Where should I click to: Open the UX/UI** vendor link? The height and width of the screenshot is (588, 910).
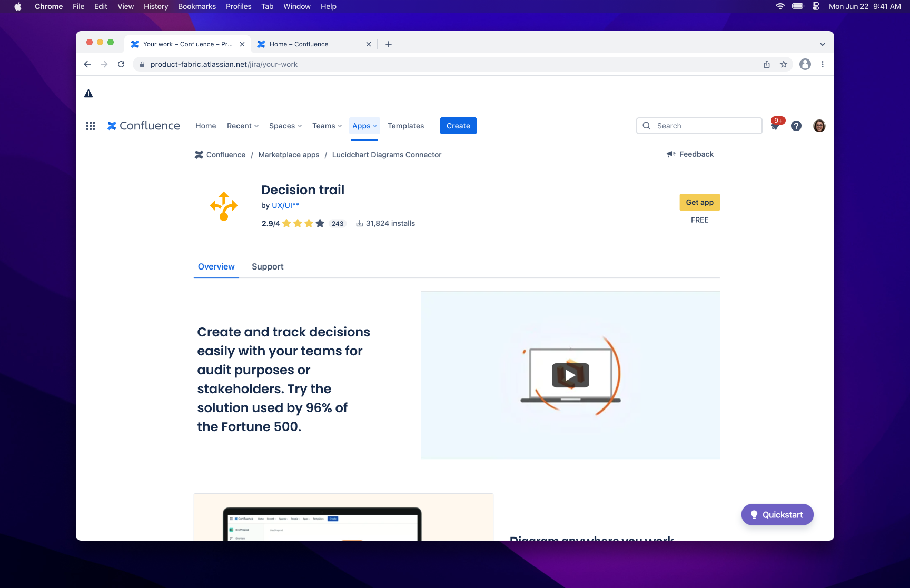point(285,205)
